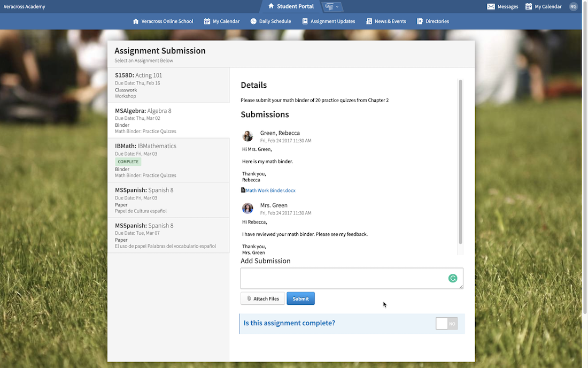
Task: Open the RG profile avatar
Action: point(573,6)
